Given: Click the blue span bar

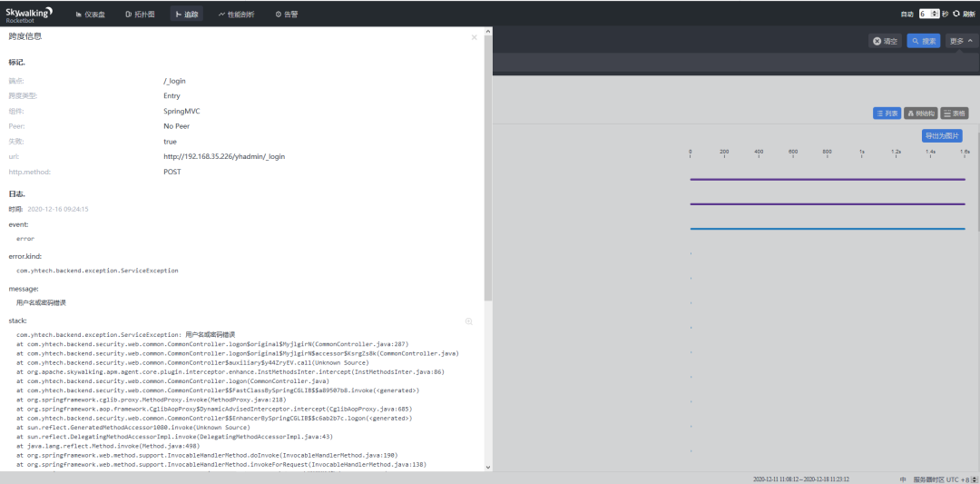Looking at the screenshot, I should [828, 229].
